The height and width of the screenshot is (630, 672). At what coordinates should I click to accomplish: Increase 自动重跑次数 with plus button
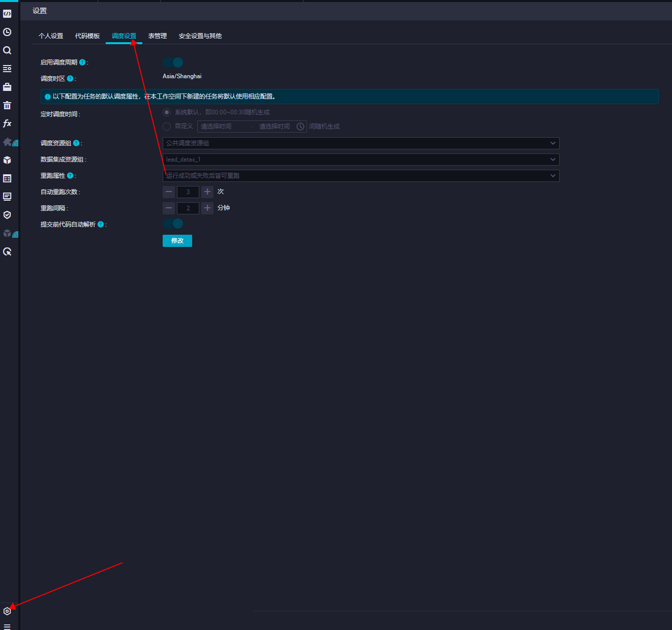tap(207, 192)
